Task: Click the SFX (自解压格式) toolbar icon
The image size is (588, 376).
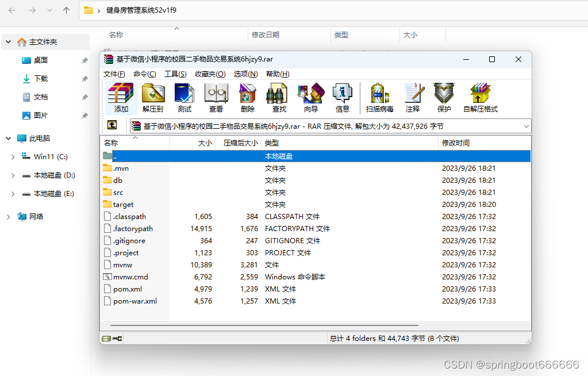Action: pos(481,98)
